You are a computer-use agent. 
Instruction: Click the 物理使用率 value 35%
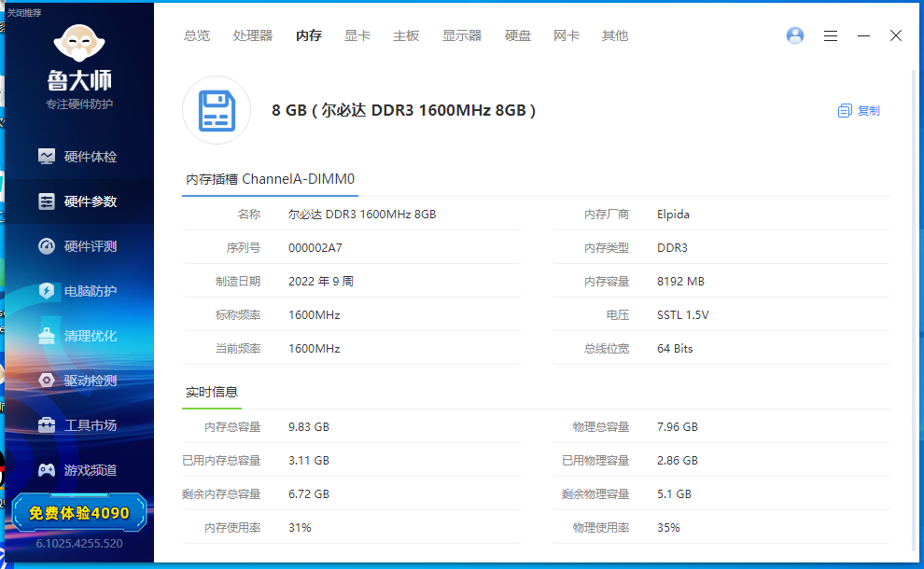tap(668, 528)
